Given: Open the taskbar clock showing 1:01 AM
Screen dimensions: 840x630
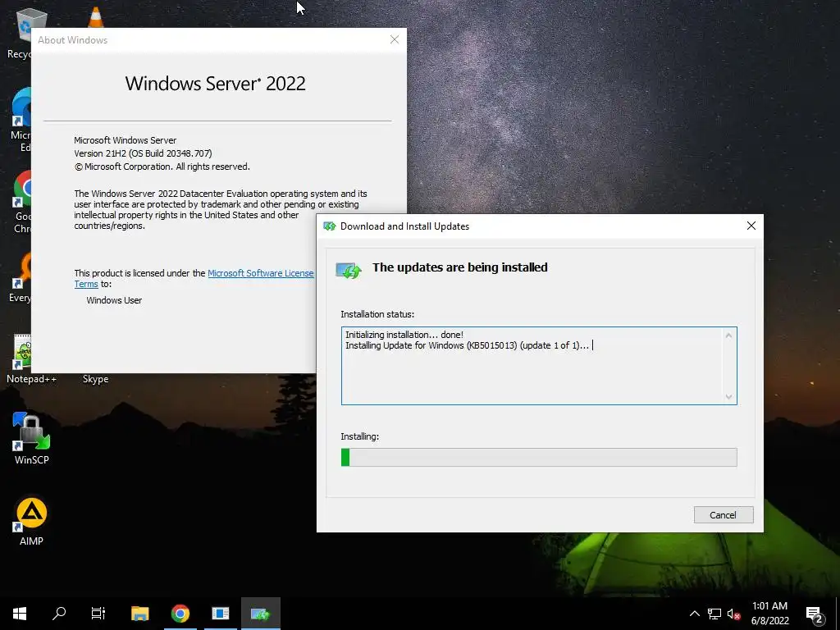Looking at the screenshot, I should [769, 614].
